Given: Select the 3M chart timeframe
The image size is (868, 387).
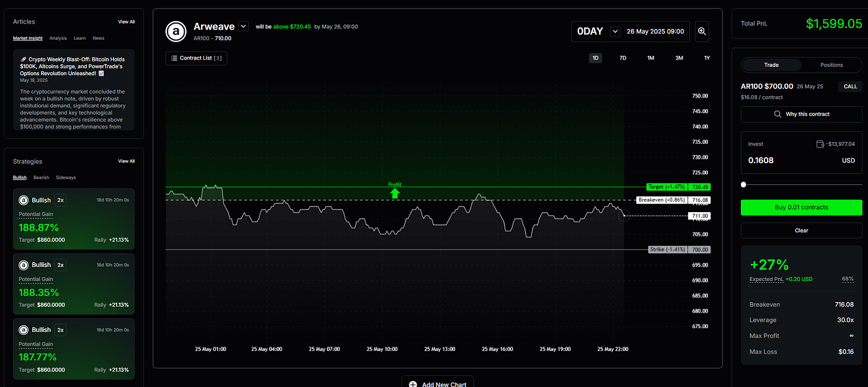Looking at the screenshot, I should coord(679,58).
